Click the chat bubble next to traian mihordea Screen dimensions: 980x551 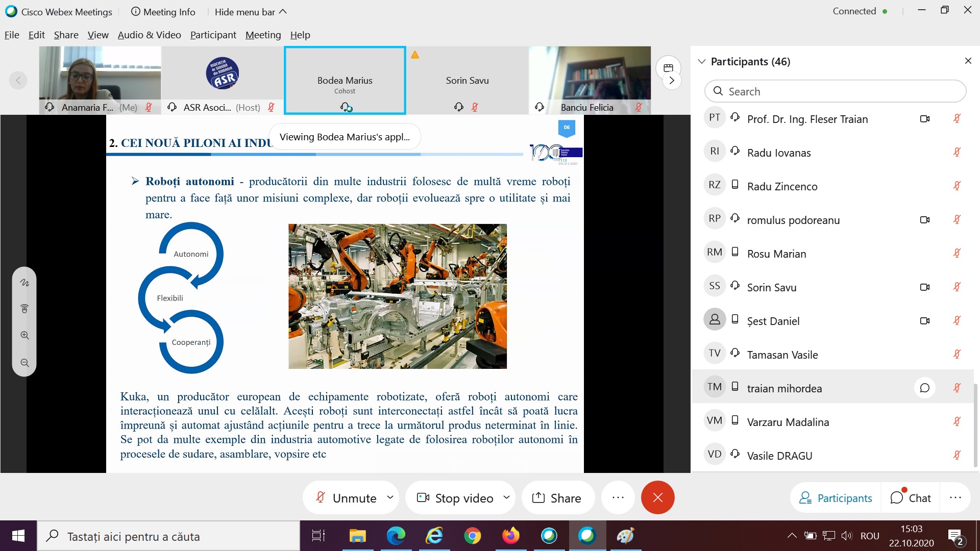click(x=924, y=388)
